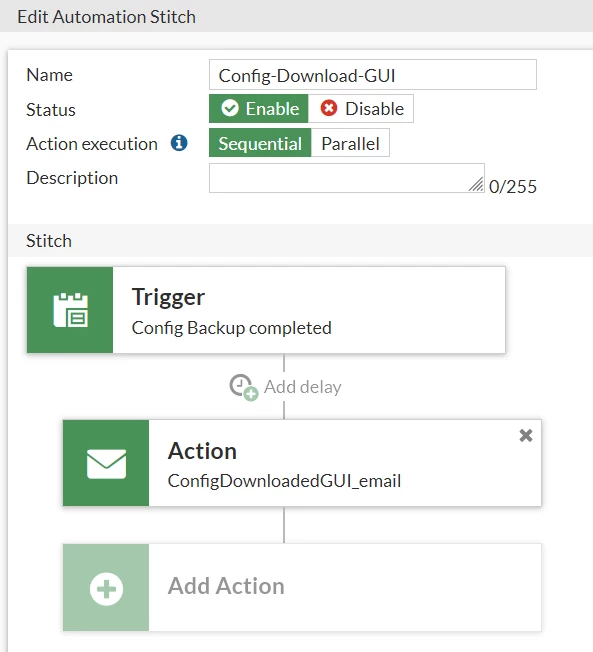Open the Trigger Config Backup completed card
Viewport: 593px width, 652px height.
coord(266,310)
